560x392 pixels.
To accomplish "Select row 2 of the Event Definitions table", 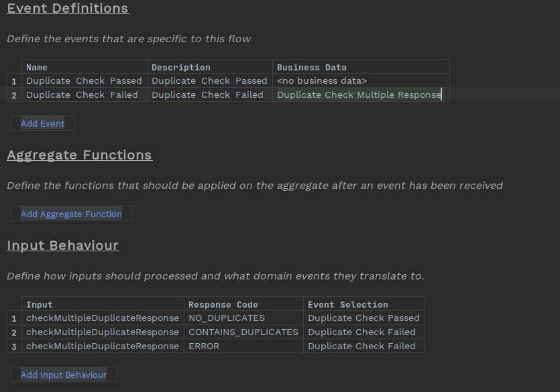I will [x=13, y=94].
